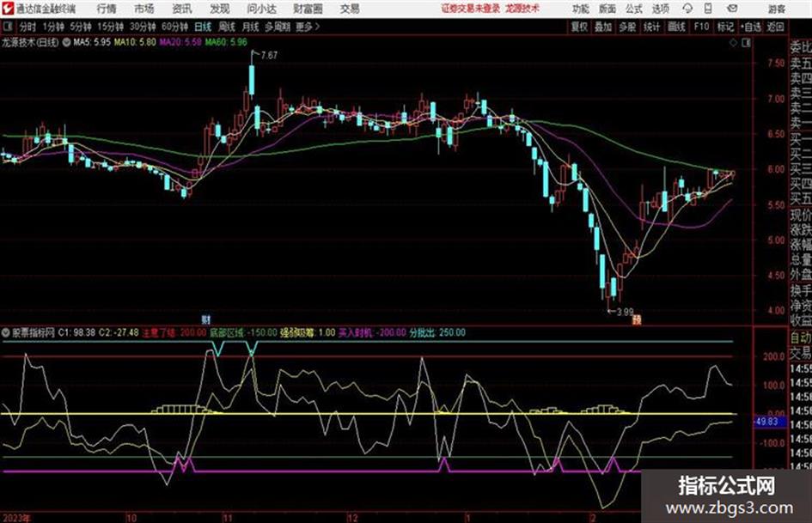The width and height of the screenshot is (812, 523).
Task: Switch to the 30分钟 period tab
Action: click(143, 27)
